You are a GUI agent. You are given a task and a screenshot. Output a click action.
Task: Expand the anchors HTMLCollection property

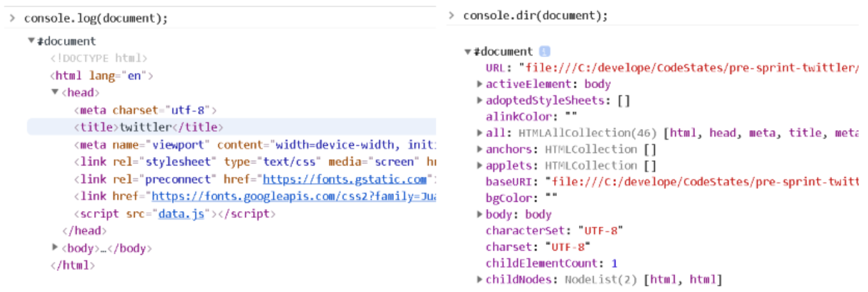[x=480, y=149]
